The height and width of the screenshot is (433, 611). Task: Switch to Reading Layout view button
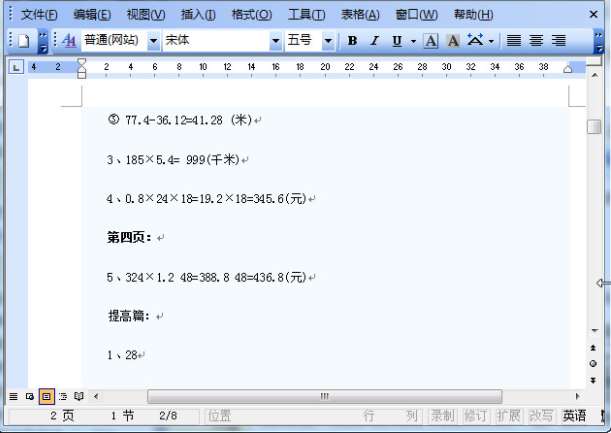pos(79,396)
